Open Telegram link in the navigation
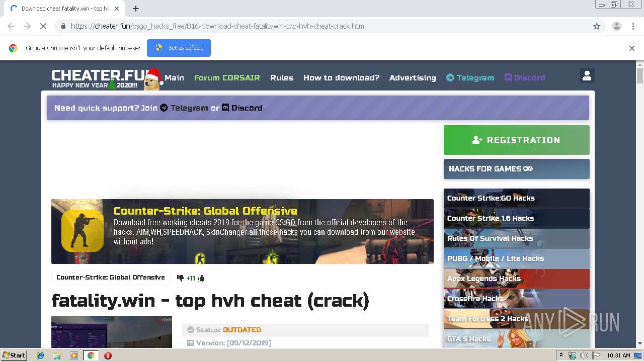Image resolution: width=644 pixels, height=362 pixels. tap(470, 77)
